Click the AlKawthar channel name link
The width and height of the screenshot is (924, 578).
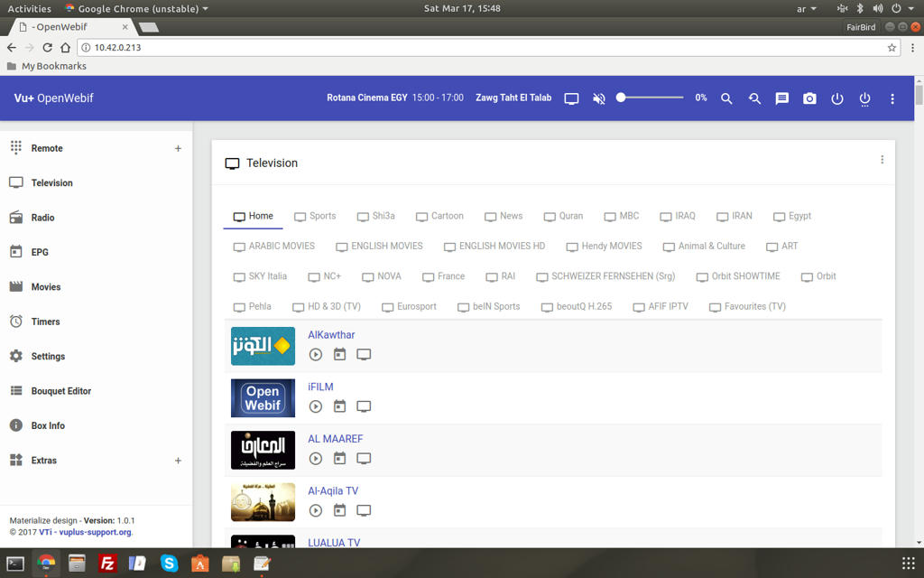331,335
